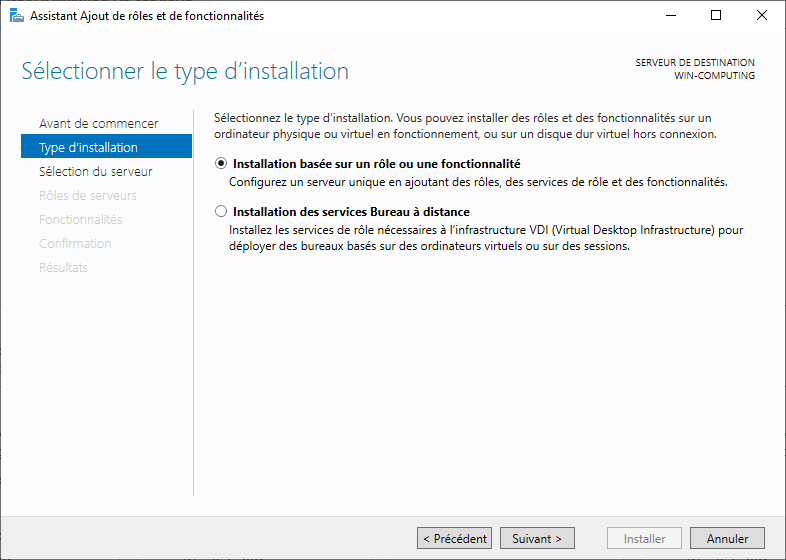Close the wizard with the X button

(x=761, y=16)
